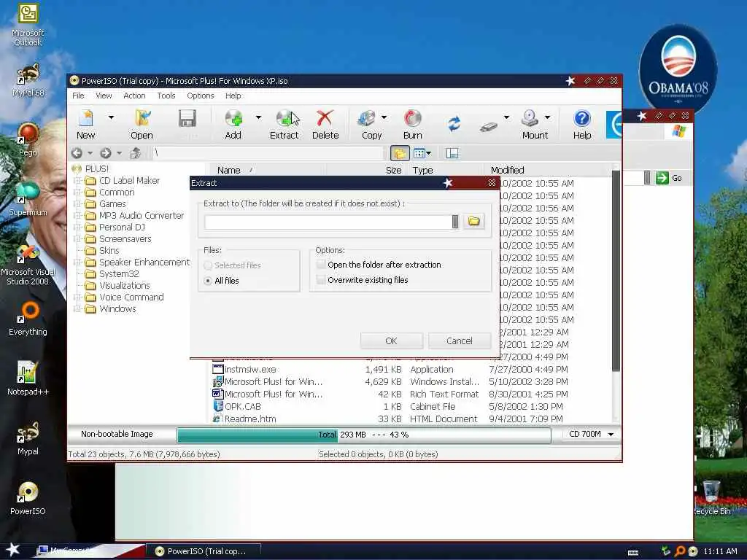The image size is (747, 560).
Task: Open the Action menu
Action: [x=134, y=96]
